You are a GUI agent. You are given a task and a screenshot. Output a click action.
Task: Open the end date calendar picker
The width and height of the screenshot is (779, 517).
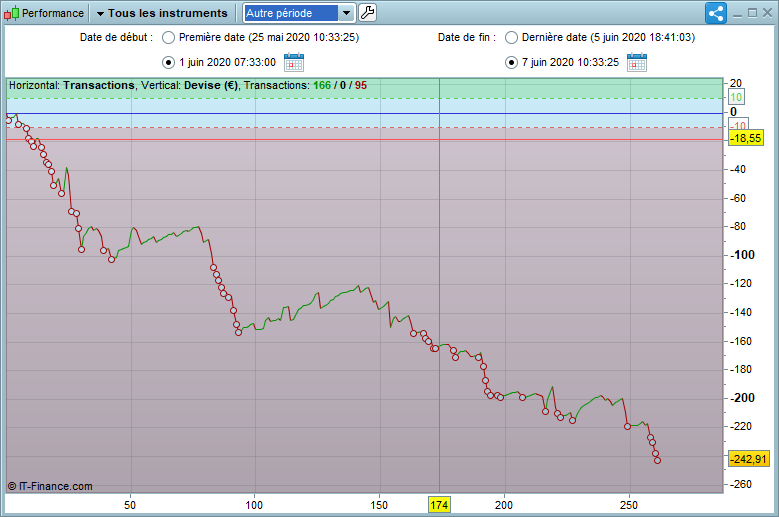tap(636, 63)
